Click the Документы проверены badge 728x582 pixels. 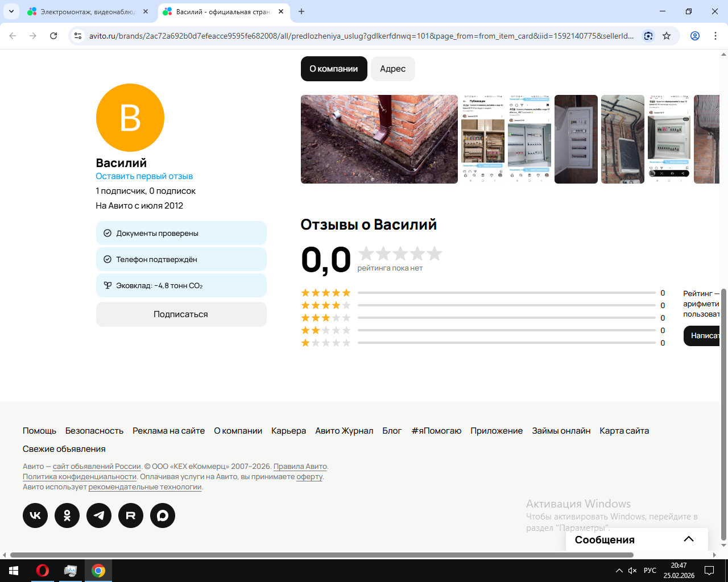[x=181, y=233]
